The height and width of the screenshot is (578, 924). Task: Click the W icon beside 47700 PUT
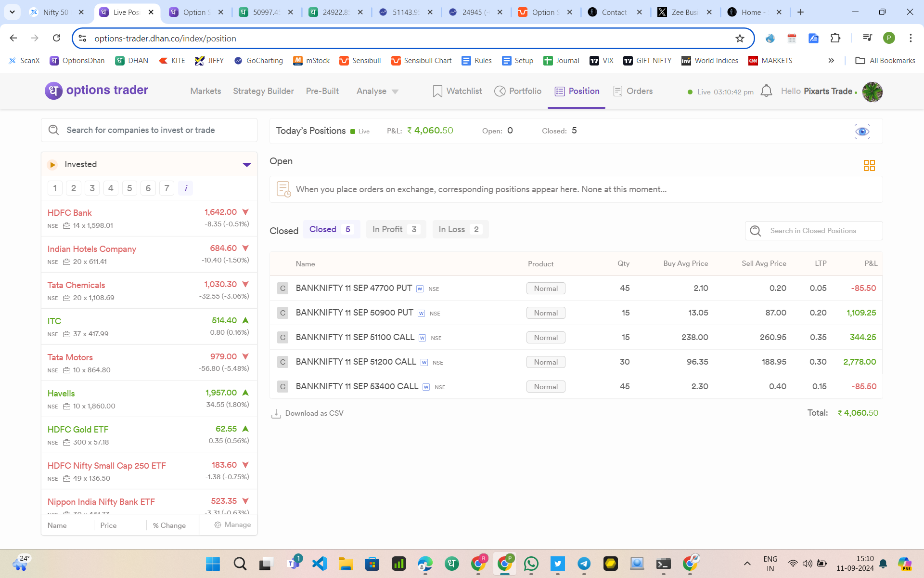point(420,289)
